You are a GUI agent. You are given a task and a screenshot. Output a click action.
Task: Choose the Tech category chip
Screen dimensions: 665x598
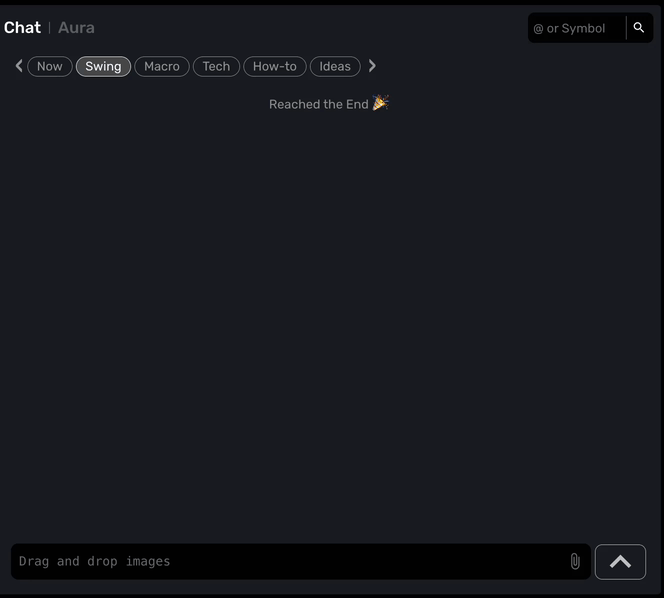(x=216, y=67)
